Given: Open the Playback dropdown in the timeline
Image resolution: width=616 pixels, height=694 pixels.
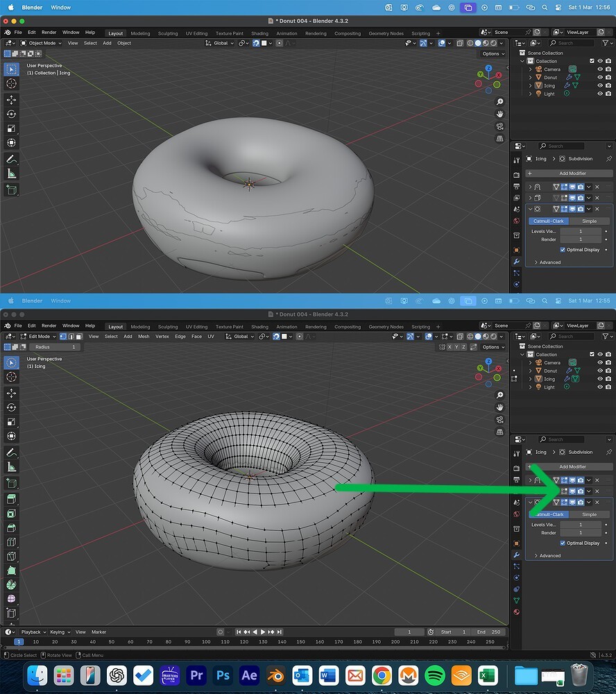Looking at the screenshot, I should click(33, 632).
